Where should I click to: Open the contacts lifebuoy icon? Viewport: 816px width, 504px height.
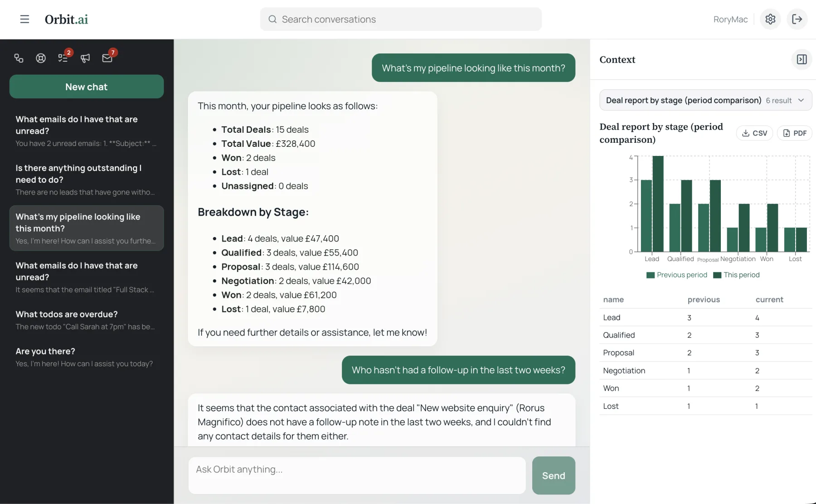coord(41,58)
